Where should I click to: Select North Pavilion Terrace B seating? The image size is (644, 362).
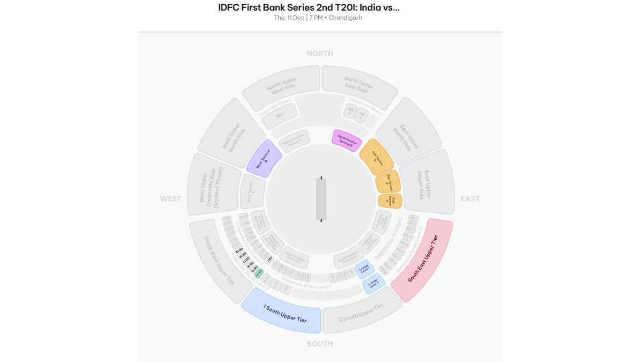coord(347,141)
